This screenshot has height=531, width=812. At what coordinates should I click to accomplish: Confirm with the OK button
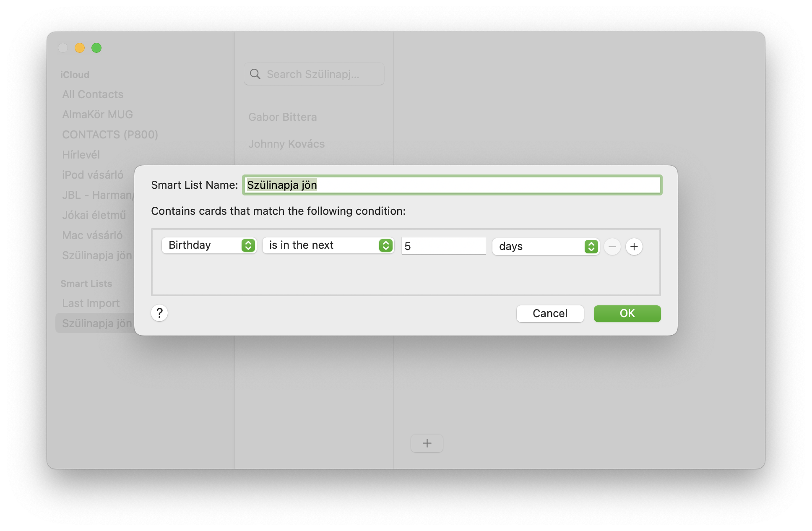coord(627,313)
